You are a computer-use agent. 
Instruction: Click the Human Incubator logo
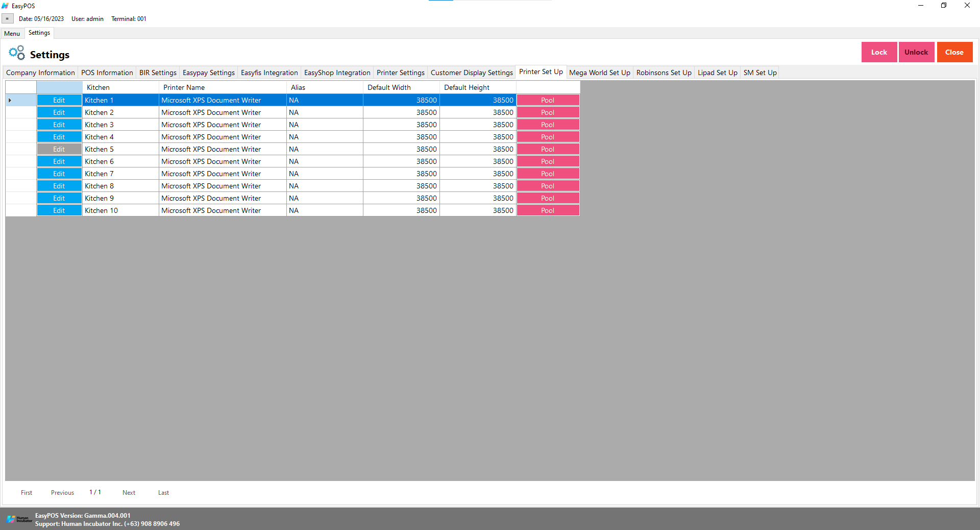tap(19, 519)
